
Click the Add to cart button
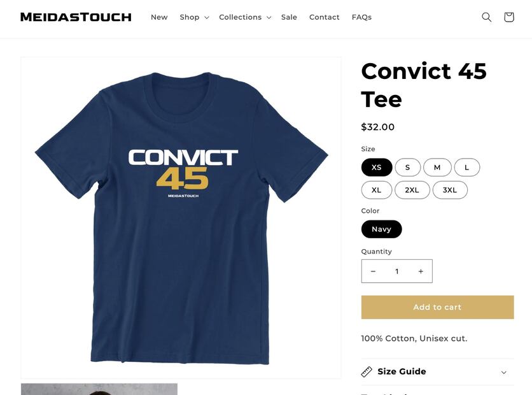coord(437,307)
